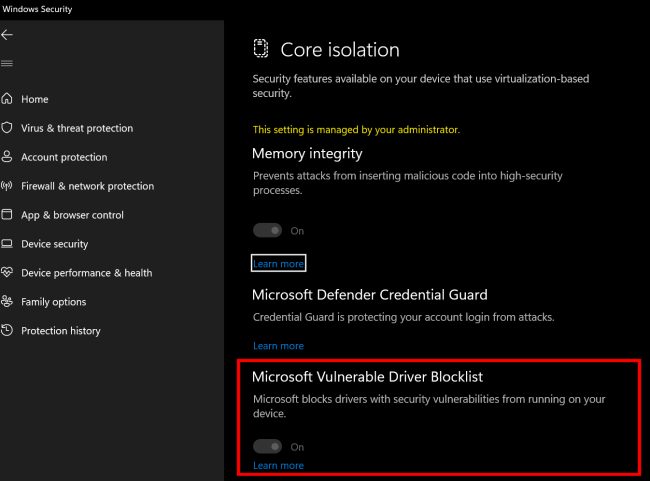Screen dimensions: 650x481
Task: Click the Windows Security window title
Action: pos(37,9)
